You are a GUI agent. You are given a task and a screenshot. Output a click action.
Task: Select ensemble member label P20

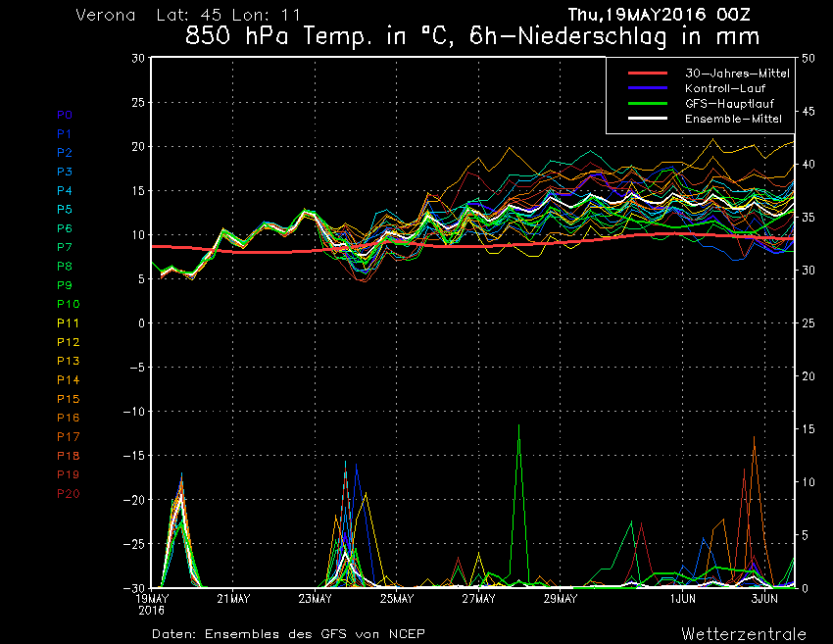68,494
